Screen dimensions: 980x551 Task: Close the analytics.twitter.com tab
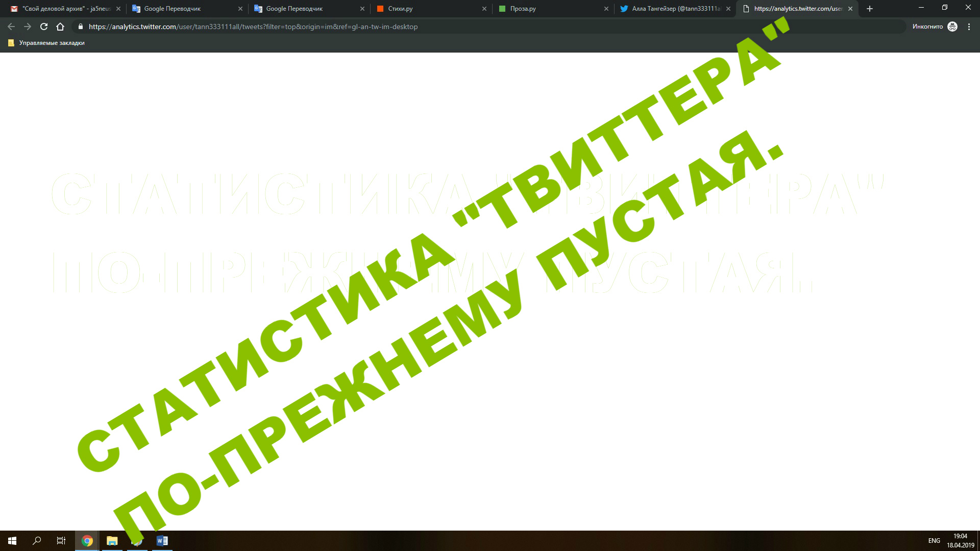[x=850, y=9]
